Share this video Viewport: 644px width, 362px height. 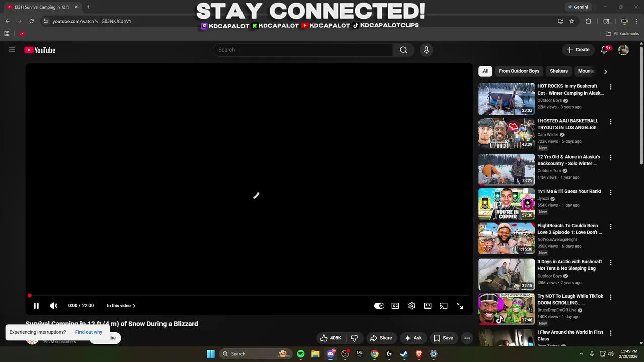(x=381, y=338)
